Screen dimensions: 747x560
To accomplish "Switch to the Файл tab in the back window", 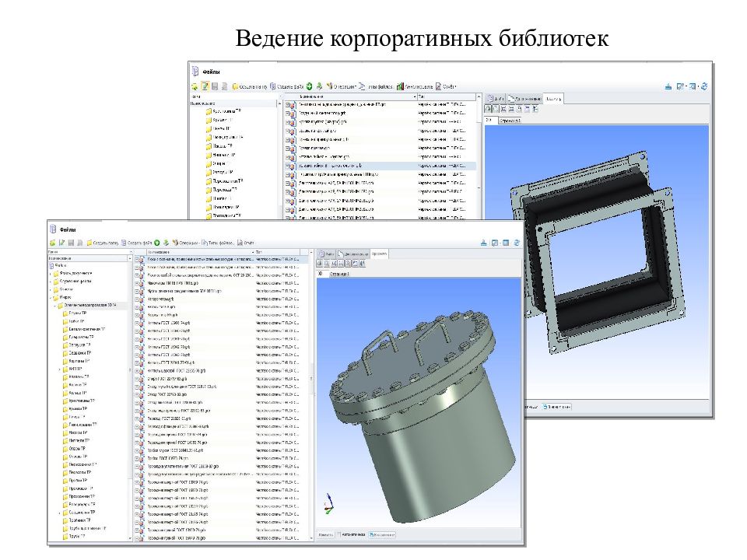I will (x=496, y=99).
